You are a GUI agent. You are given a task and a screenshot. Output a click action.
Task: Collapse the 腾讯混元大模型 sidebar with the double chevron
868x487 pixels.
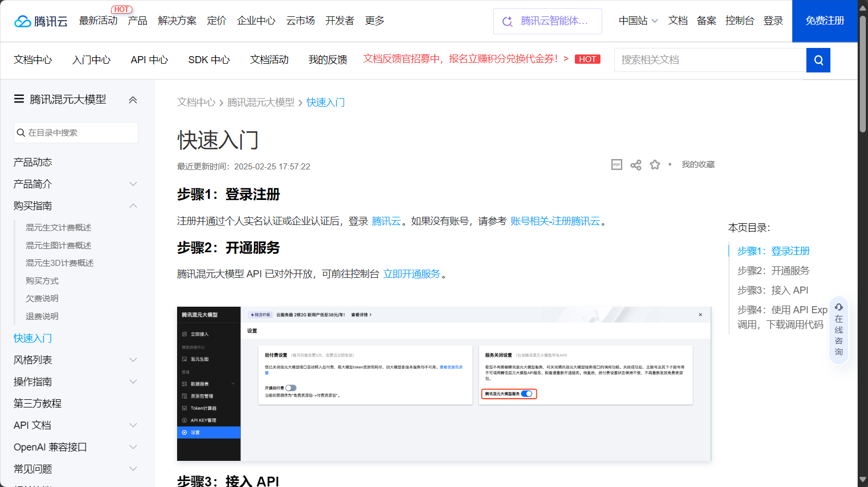pos(133,100)
